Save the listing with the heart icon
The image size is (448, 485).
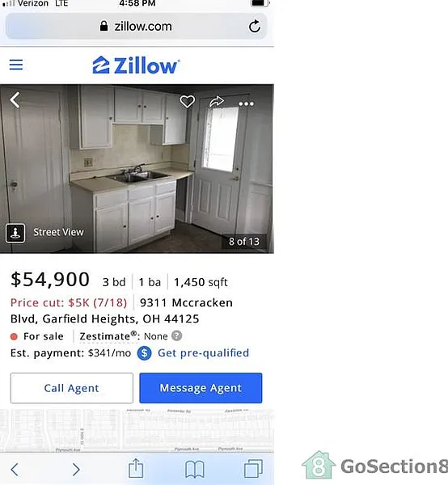[187, 102]
